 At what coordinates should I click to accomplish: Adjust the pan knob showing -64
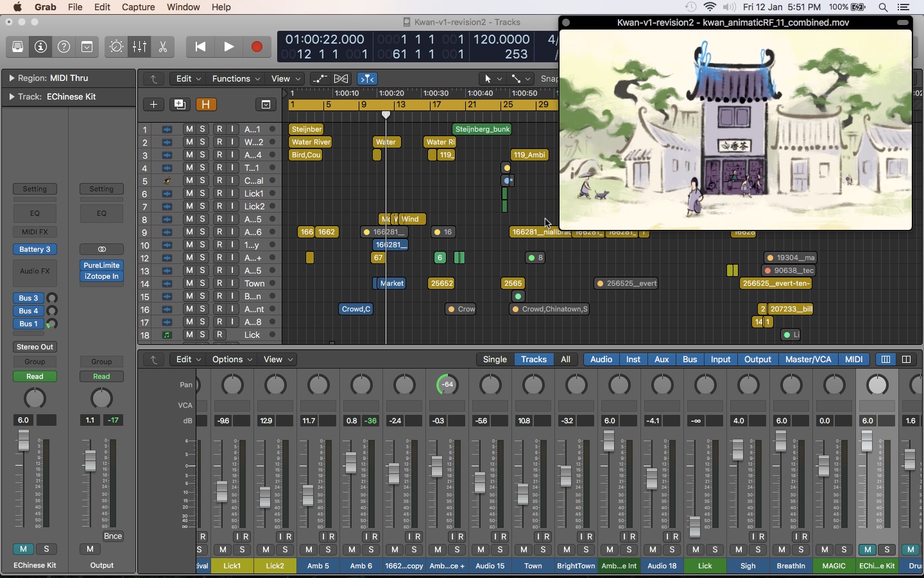447,385
